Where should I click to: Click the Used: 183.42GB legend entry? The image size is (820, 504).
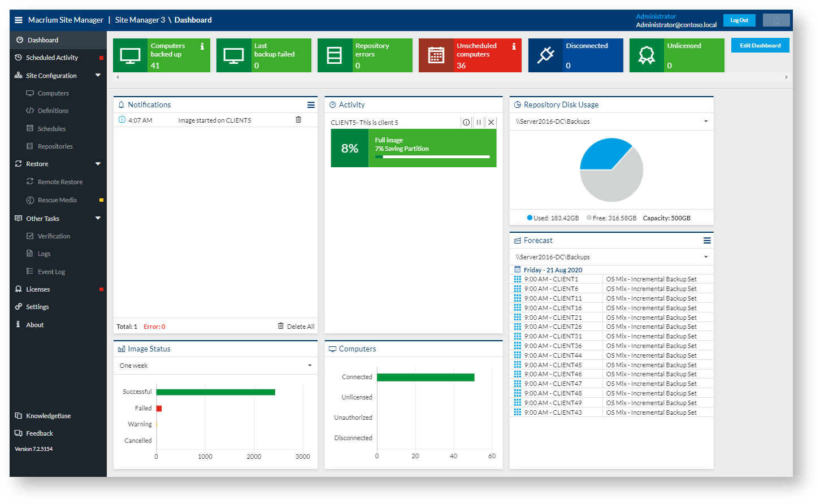553,218
